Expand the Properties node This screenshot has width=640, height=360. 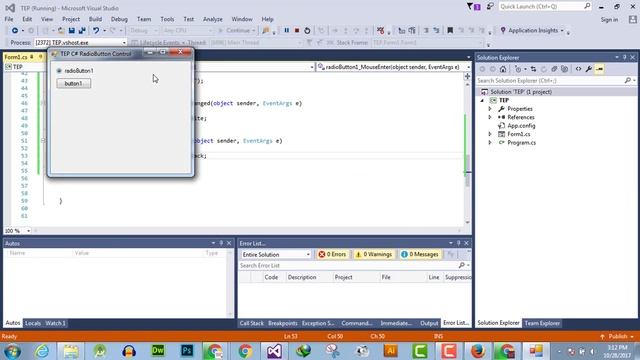coord(490,109)
